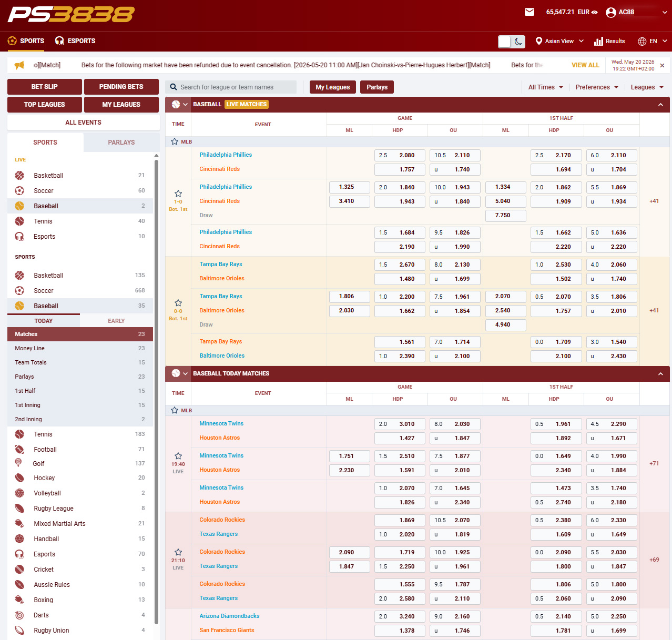672x640 pixels.
Task: Open the All Times dropdown
Action: [546, 87]
